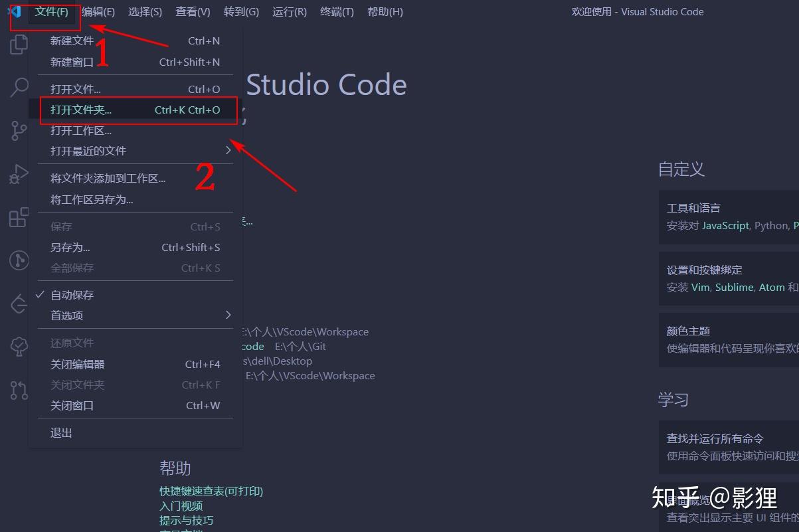Open the GitHub Pull Requests icon
Image resolution: width=799 pixels, height=532 pixels.
tap(18, 390)
